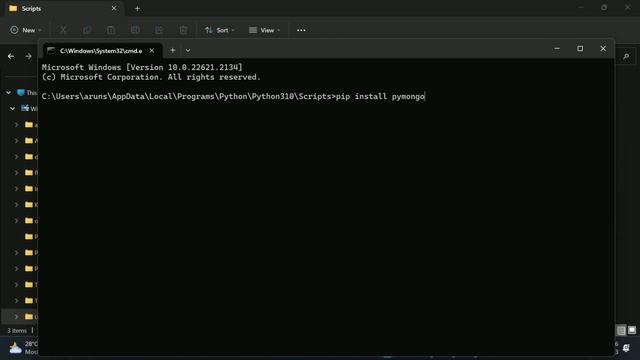Close the Scripts tab in File Explorer
Image resolution: width=640 pixels, height=360 pixels.
114,8
